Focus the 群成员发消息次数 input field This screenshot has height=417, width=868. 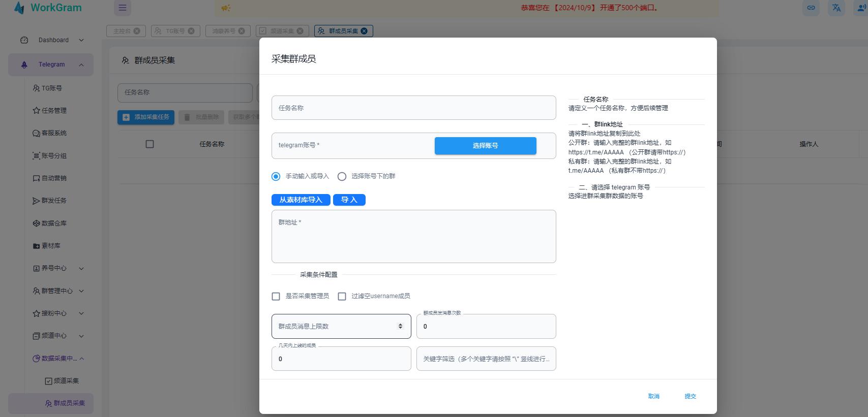pyautogui.click(x=486, y=326)
